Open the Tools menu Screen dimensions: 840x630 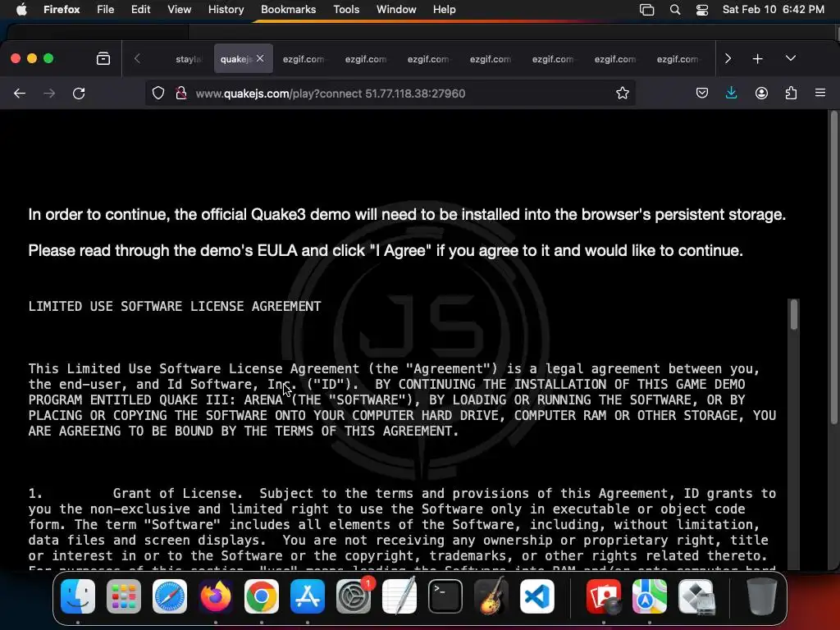tap(346, 9)
